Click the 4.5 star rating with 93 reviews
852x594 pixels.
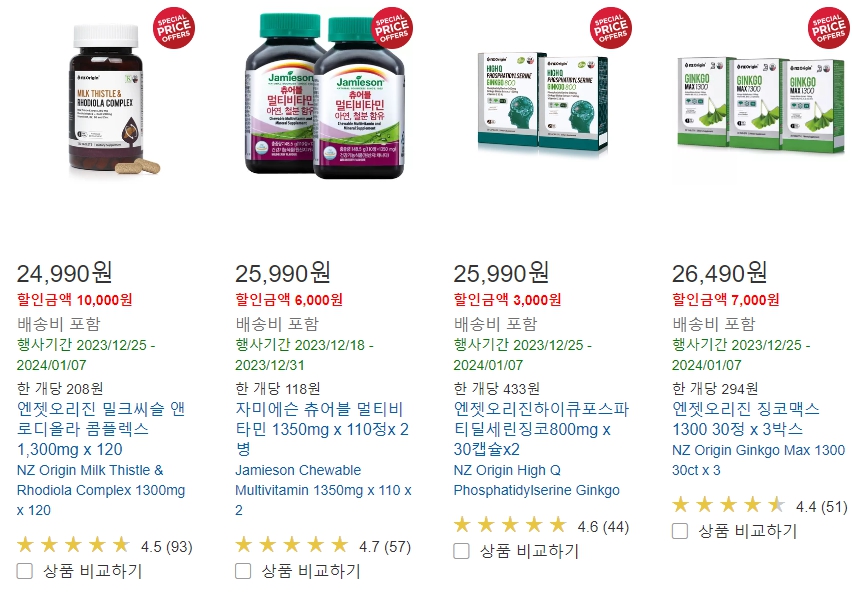pos(105,546)
